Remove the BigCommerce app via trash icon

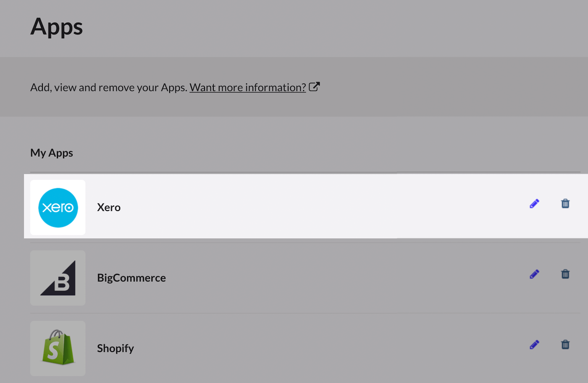[x=565, y=274]
